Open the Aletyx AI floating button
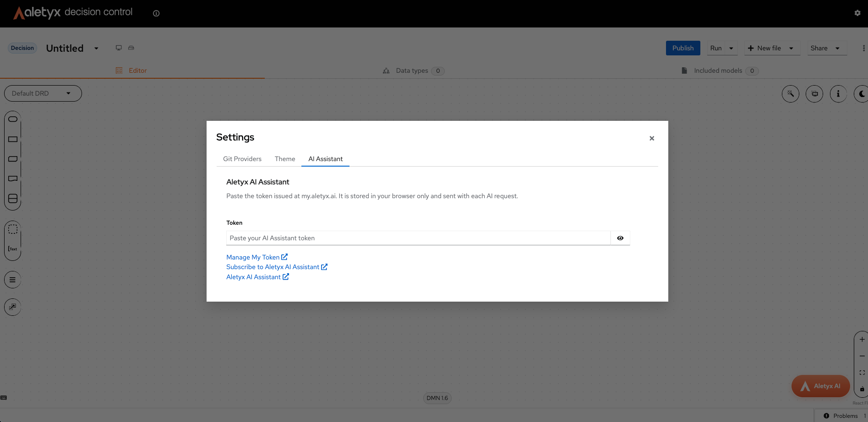Viewport: 868px width, 422px height. pyautogui.click(x=821, y=386)
